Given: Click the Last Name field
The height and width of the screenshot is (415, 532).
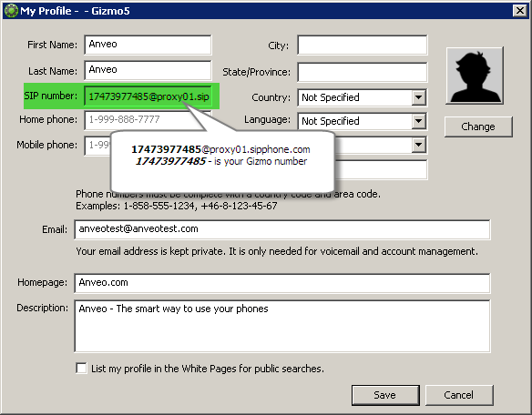Looking at the screenshot, I should 148,70.
